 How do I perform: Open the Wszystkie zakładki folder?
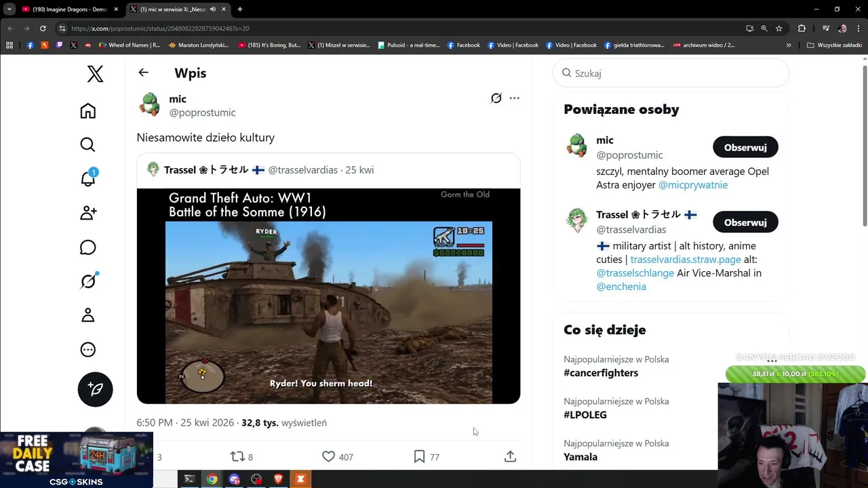coord(834,45)
